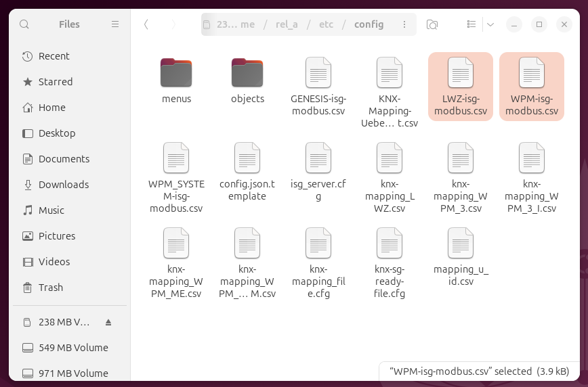
Task: Go forward with the right arrow
Action: (173, 24)
